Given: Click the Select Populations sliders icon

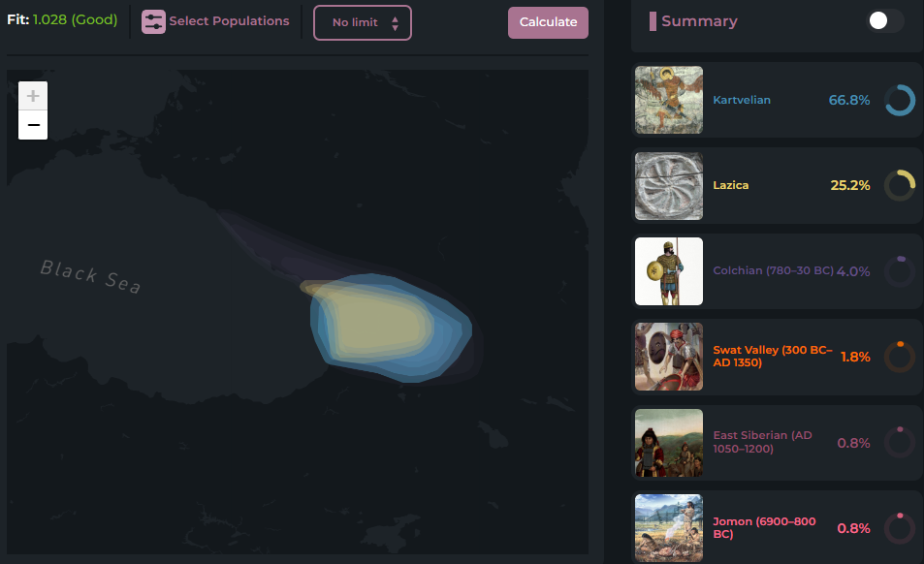Looking at the screenshot, I should click(x=153, y=21).
